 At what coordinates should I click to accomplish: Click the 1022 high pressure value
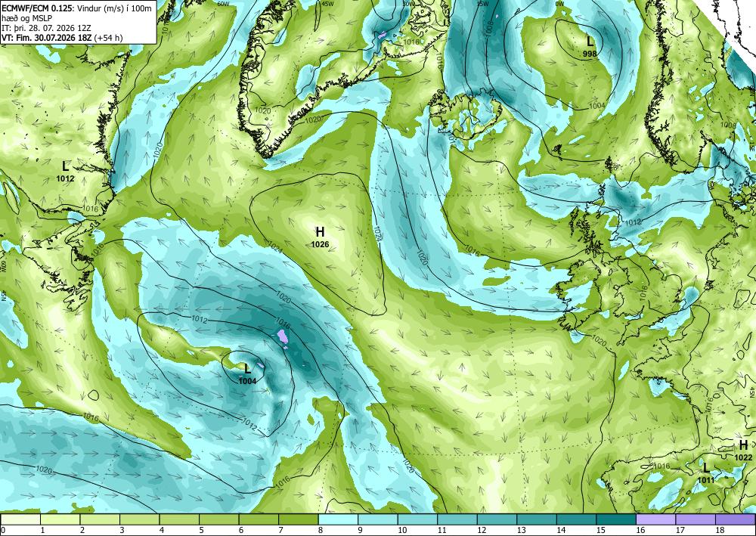click(x=743, y=457)
